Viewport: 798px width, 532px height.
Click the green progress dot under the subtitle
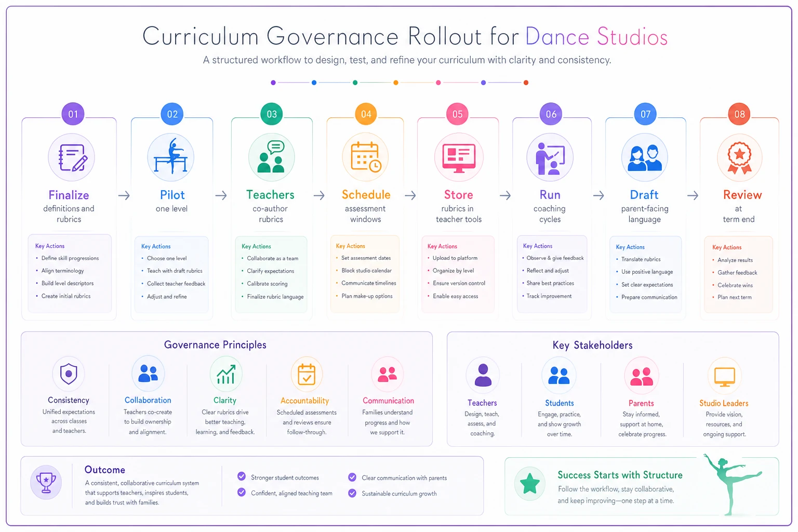click(355, 83)
